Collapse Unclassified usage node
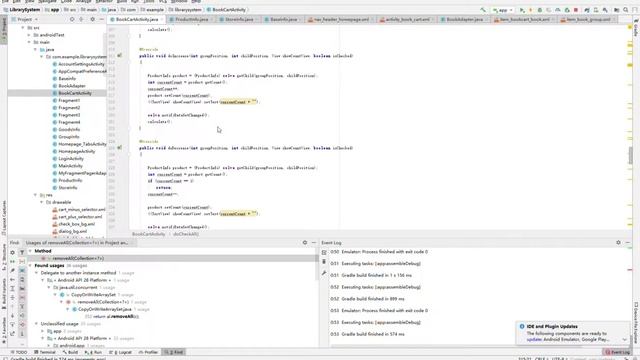Screen dimensions: 640x360 pos(36,324)
